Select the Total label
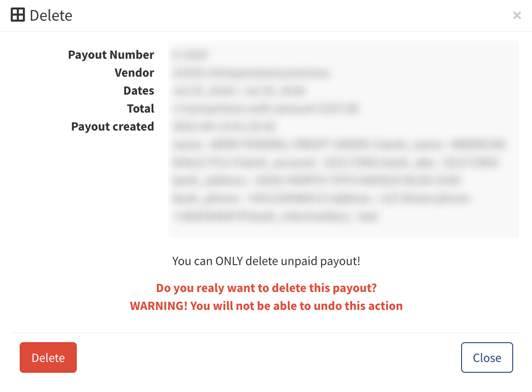This screenshot has height=392, width=532. 140,109
